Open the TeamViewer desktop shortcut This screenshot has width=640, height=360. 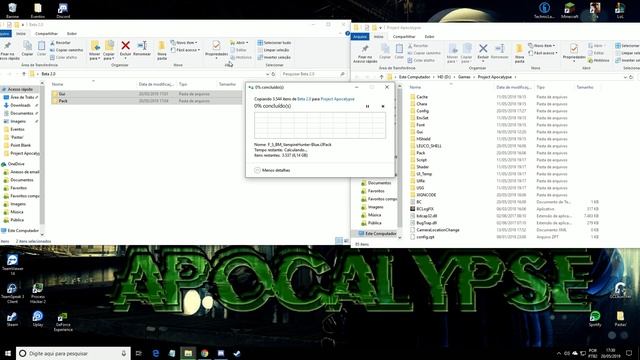click(x=12, y=264)
